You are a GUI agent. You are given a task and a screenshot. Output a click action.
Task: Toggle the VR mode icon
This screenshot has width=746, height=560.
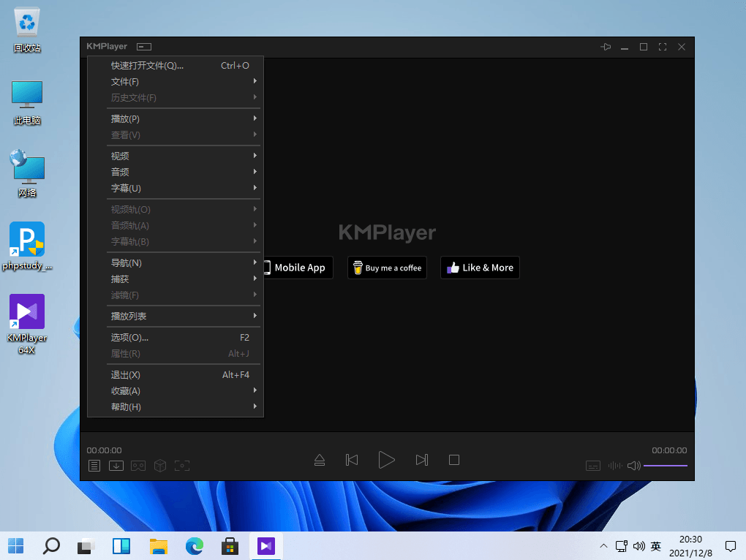pyautogui.click(x=138, y=466)
